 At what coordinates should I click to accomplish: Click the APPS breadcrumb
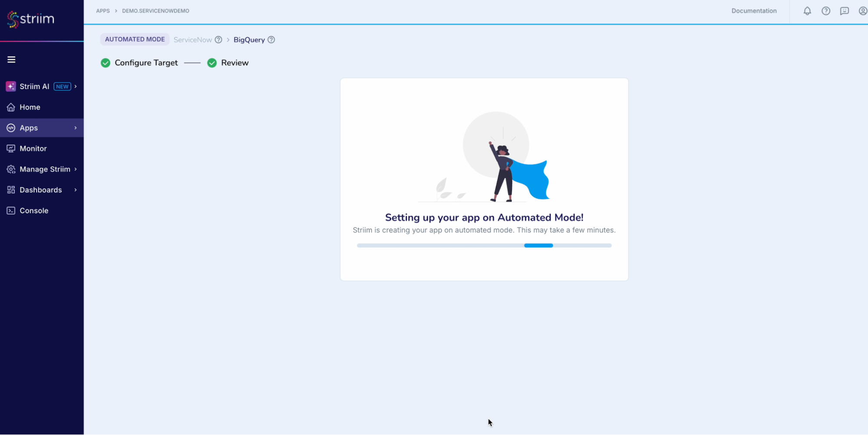point(103,11)
